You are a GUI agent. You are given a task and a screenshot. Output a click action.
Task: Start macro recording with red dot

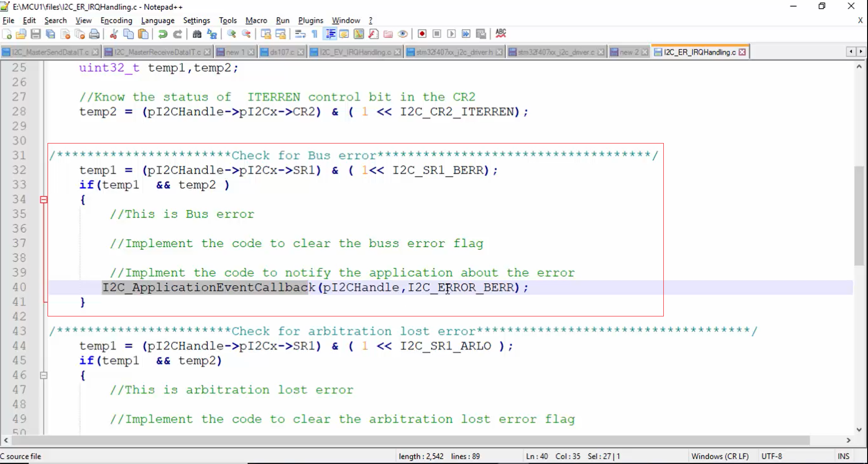pos(422,34)
